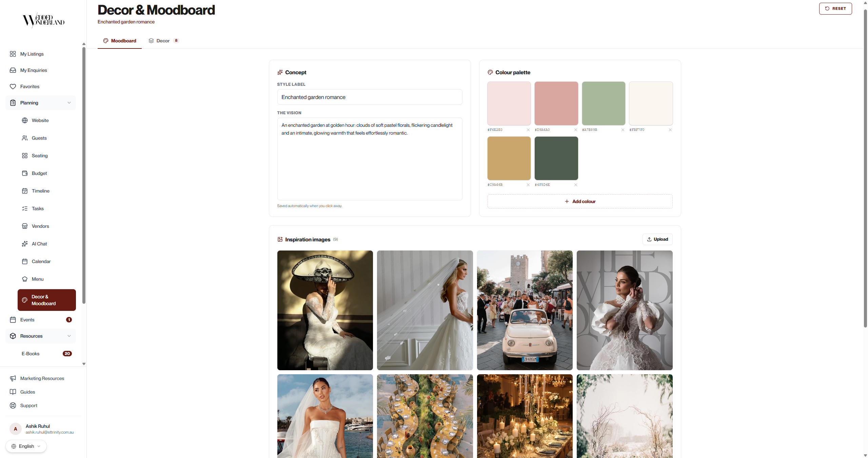This screenshot has height=458, width=868.
Task: Click the user avatar letter A
Action: click(15, 429)
